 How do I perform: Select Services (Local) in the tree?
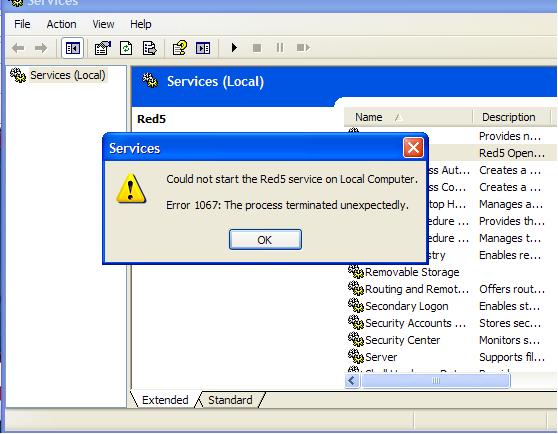click(x=68, y=75)
